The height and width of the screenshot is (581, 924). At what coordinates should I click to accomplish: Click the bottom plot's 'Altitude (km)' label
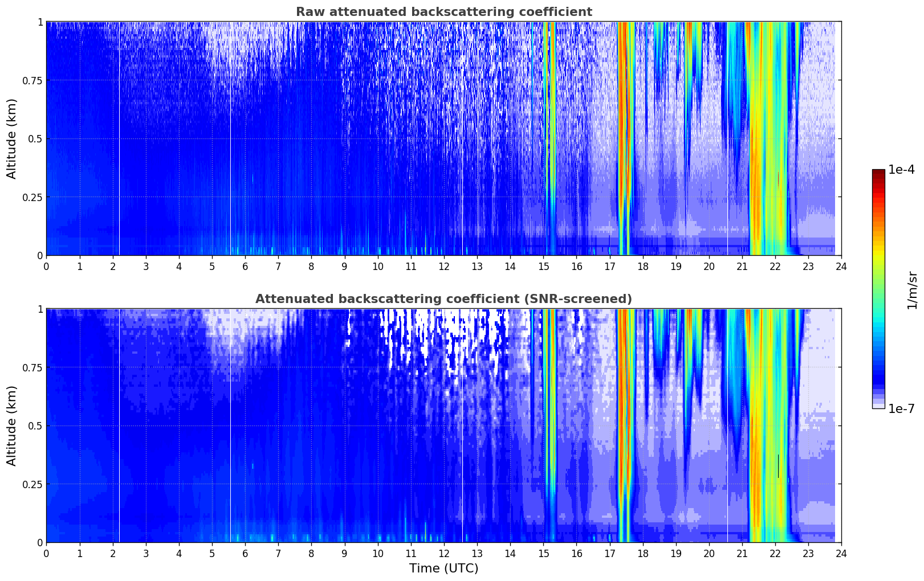(x=12, y=425)
